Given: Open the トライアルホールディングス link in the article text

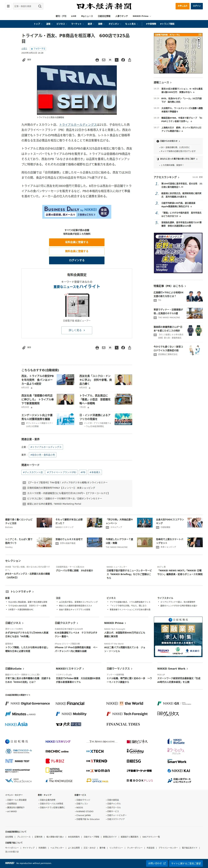Looking at the screenshot, I should [x=78, y=124].
